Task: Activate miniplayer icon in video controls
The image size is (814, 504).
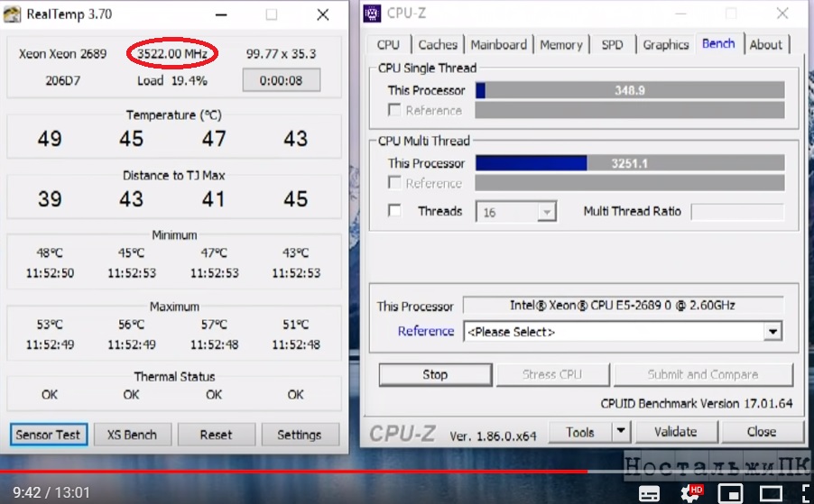Action: pyautogui.click(x=730, y=493)
